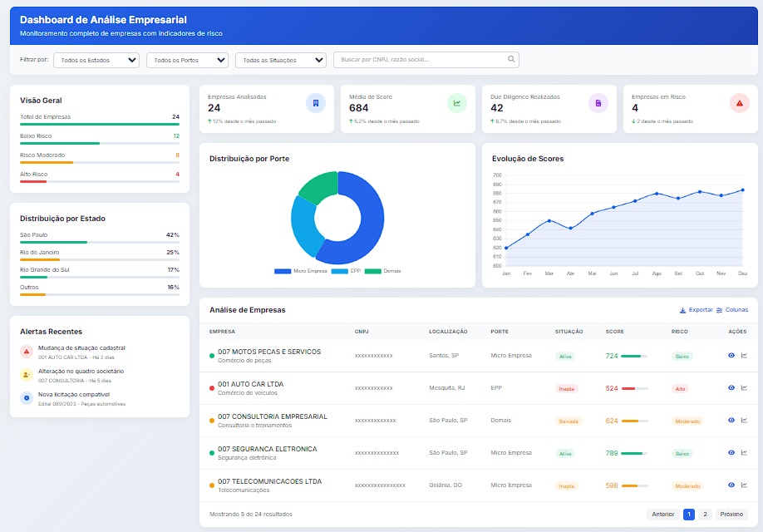763x532 pixels.
Task: Click the CNPJ search input field
Action: (x=416, y=59)
